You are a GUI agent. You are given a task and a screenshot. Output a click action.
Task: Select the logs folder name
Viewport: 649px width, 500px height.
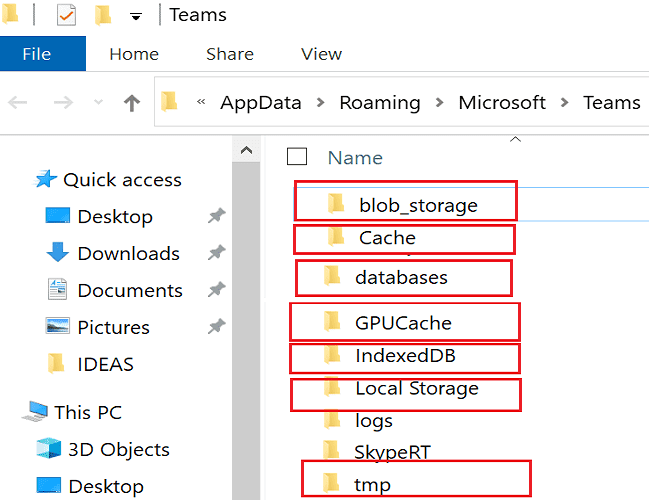coord(374,421)
